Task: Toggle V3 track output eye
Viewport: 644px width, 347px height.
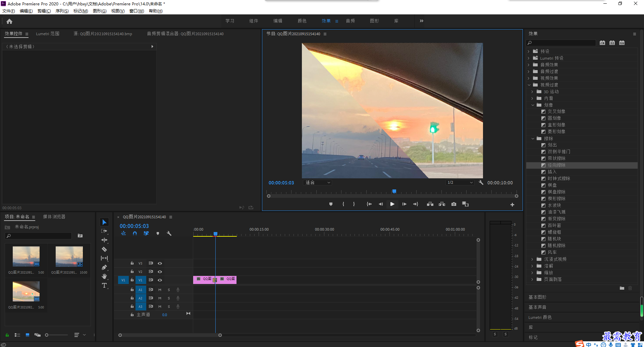Action: 160,263
